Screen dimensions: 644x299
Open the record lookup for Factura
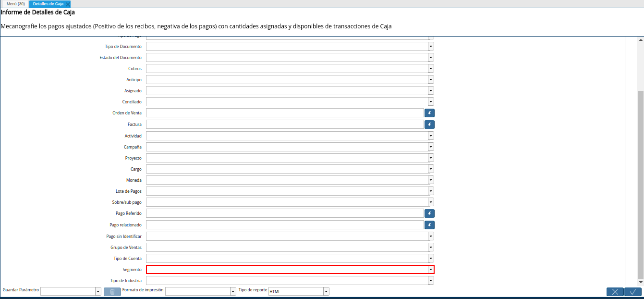click(x=429, y=124)
